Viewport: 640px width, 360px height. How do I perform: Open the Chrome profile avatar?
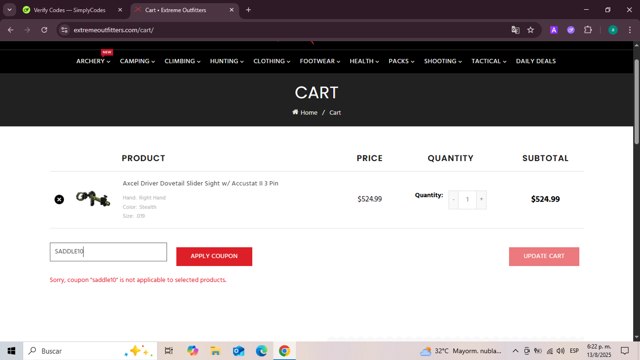(x=613, y=30)
